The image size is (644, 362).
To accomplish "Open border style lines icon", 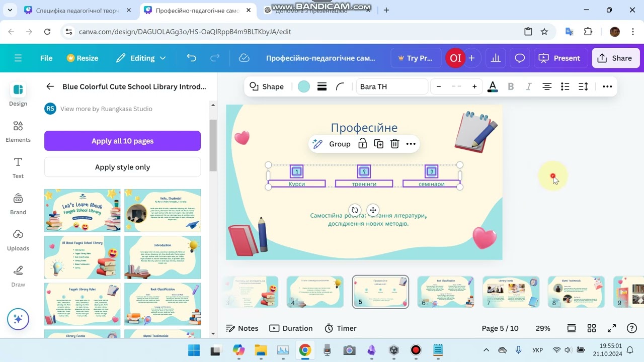I will [x=322, y=86].
